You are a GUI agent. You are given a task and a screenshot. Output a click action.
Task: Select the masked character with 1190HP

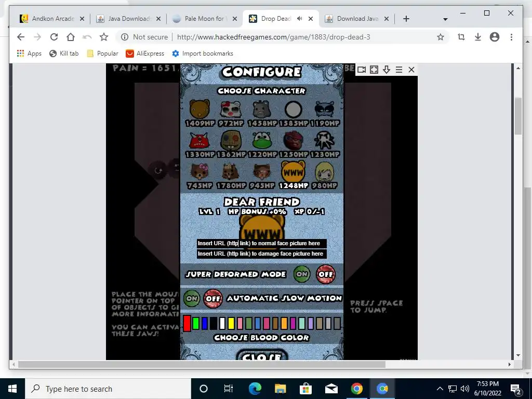point(325,109)
